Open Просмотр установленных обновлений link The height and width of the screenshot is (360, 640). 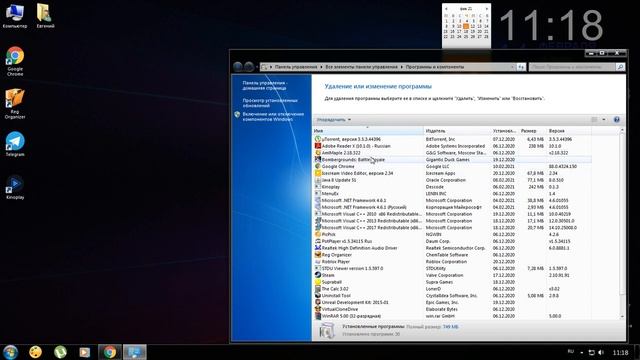tap(270, 103)
